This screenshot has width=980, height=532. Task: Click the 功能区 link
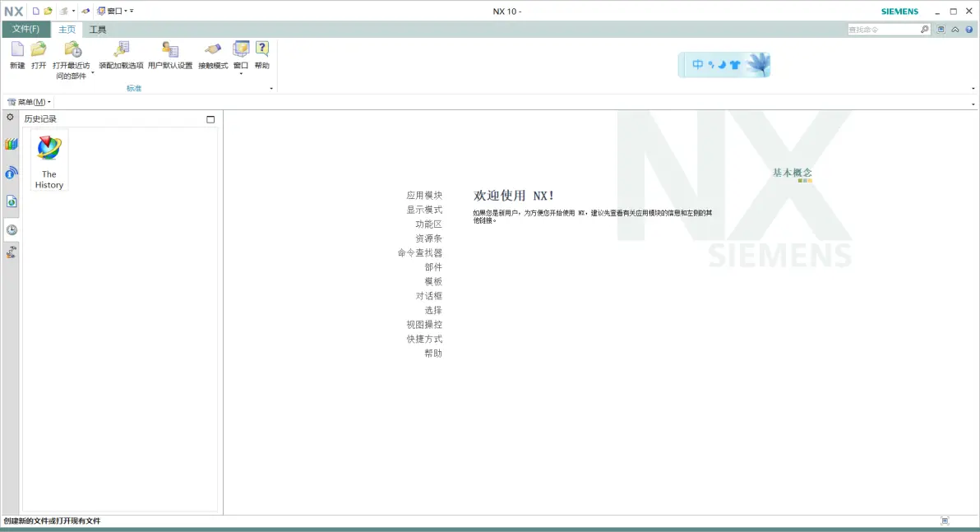(x=429, y=224)
